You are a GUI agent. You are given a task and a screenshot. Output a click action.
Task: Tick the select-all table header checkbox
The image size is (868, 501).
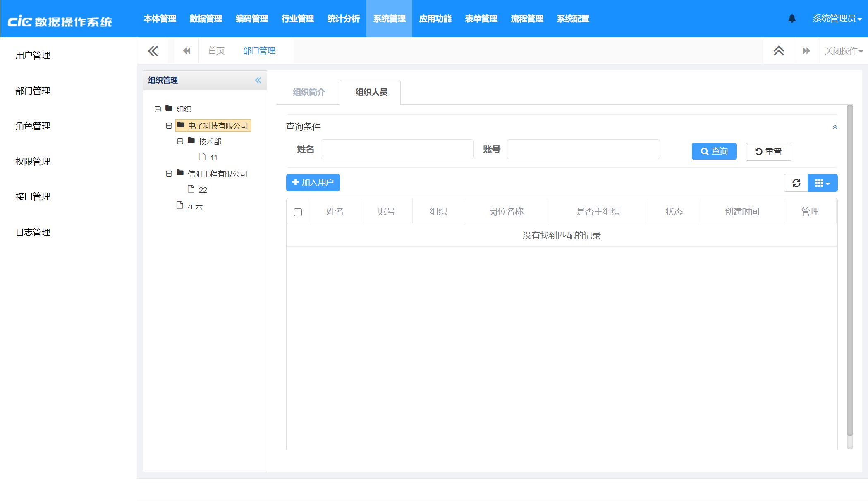coord(298,212)
